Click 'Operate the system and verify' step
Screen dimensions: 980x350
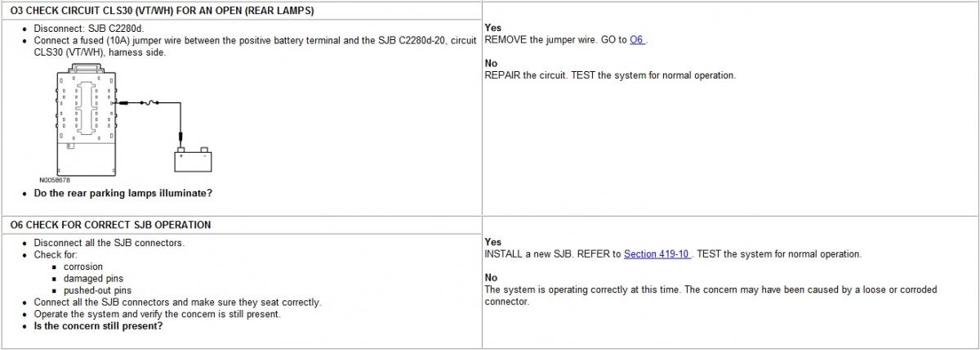coord(157,314)
